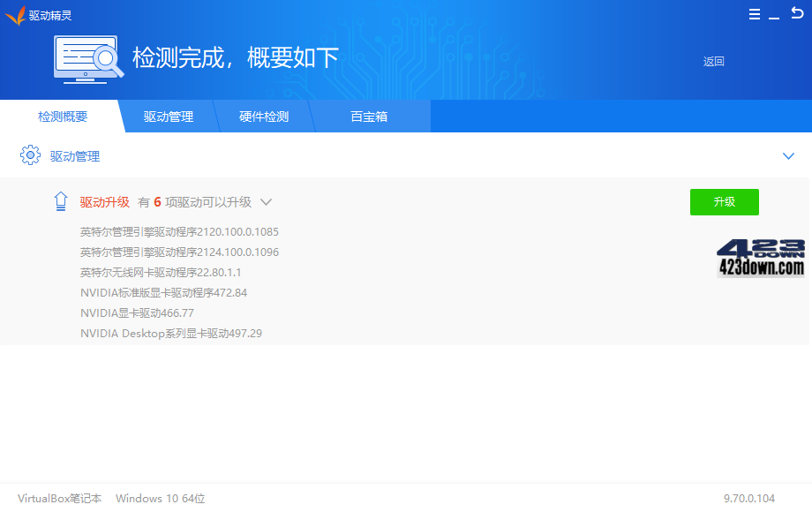Click the 驱动精灵 logo icon
The width and height of the screenshot is (812, 512).
pyautogui.click(x=17, y=14)
